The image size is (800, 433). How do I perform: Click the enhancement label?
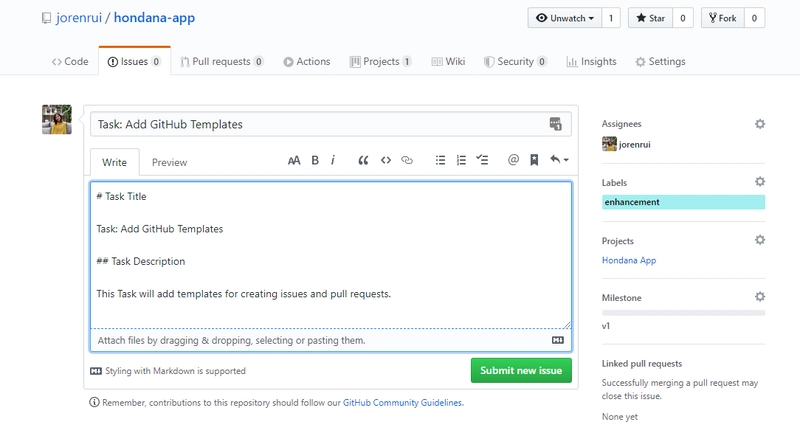(632, 202)
